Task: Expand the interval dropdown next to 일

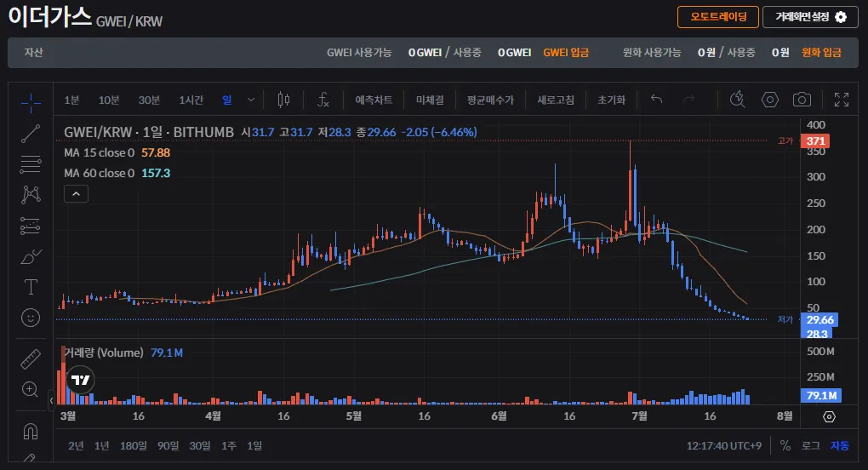Action: tap(251, 100)
